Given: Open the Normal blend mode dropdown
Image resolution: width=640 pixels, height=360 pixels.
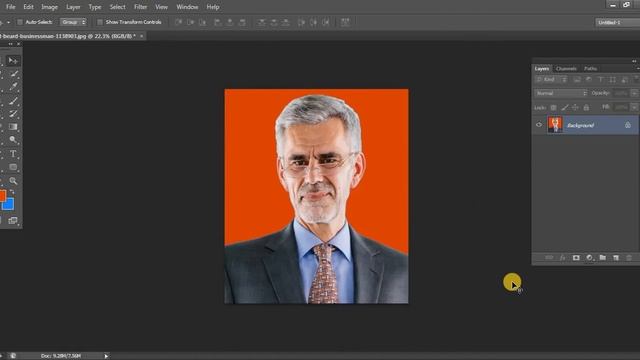Looking at the screenshot, I should 561,93.
